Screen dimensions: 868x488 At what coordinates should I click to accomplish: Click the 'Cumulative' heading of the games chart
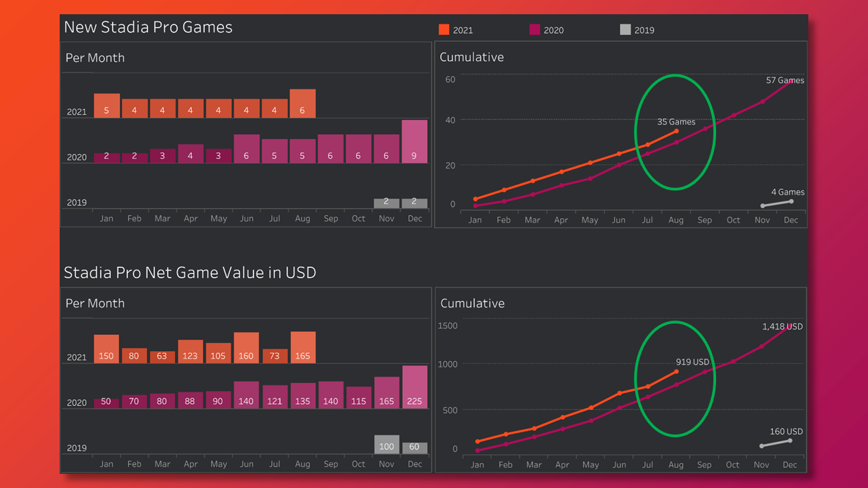471,58
